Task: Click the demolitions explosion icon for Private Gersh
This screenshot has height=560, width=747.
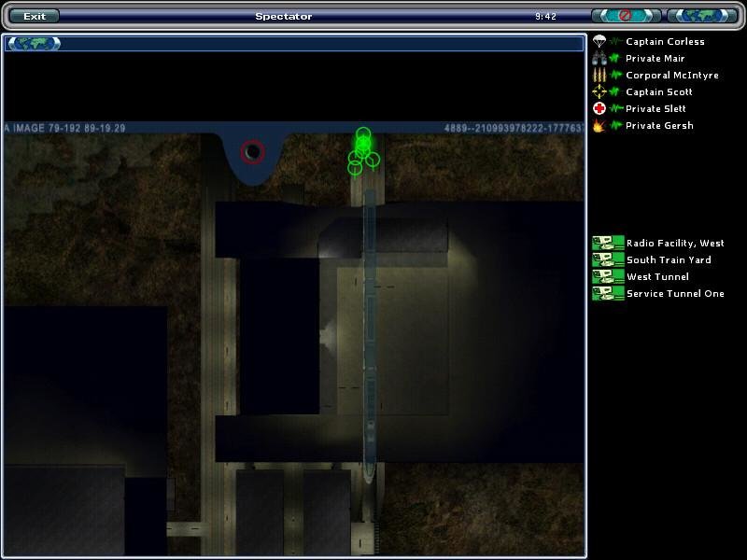Action: pyautogui.click(x=599, y=124)
